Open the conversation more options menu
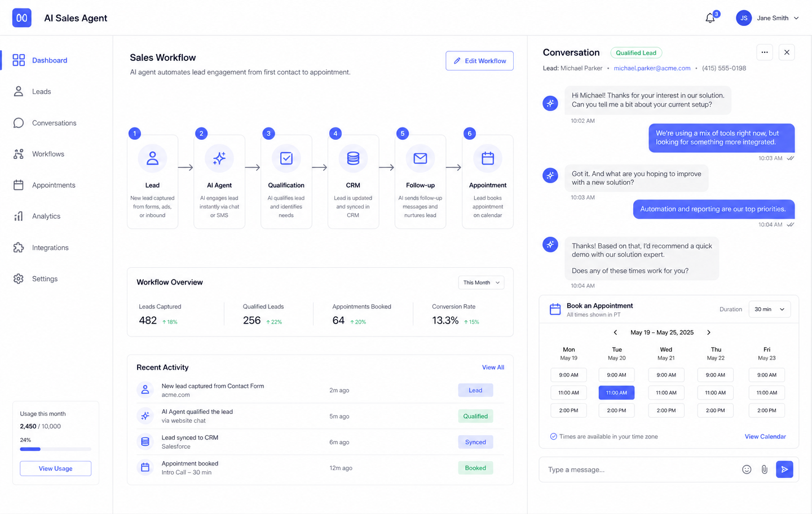This screenshot has width=812, height=514. click(x=765, y=52)
